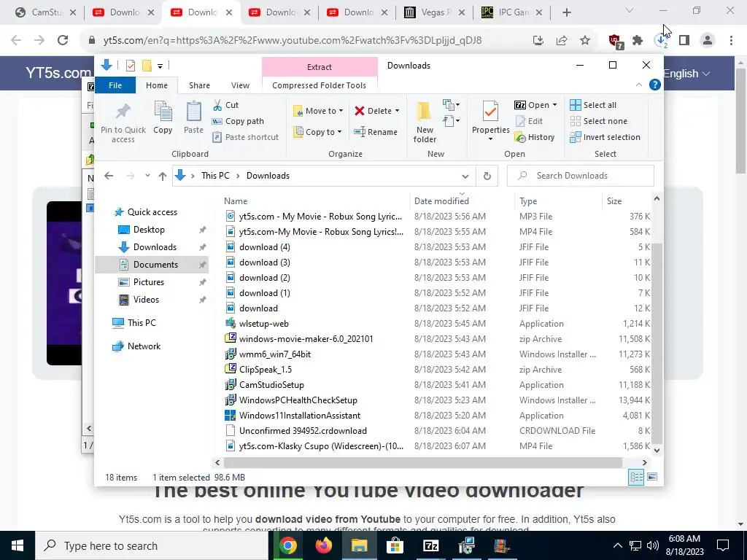This screenshot has width=747, height=560.
Task: Open Chrome downloads toolbar icon
Action: coord(660,41)
